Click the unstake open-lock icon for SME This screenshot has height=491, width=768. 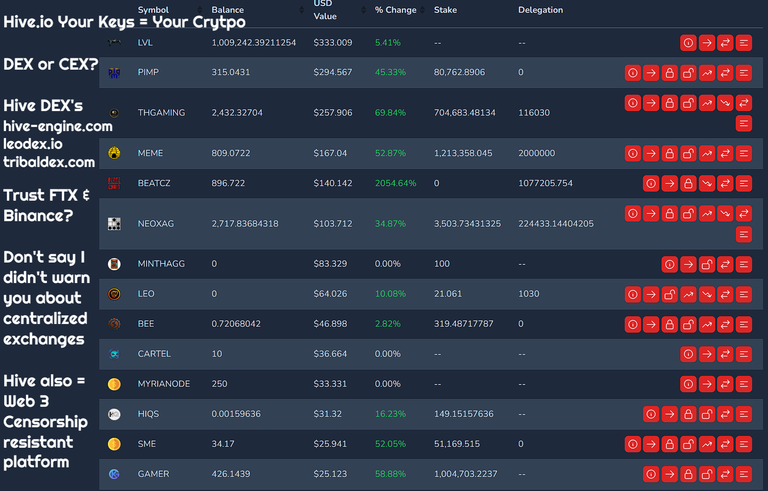point(688,444)
